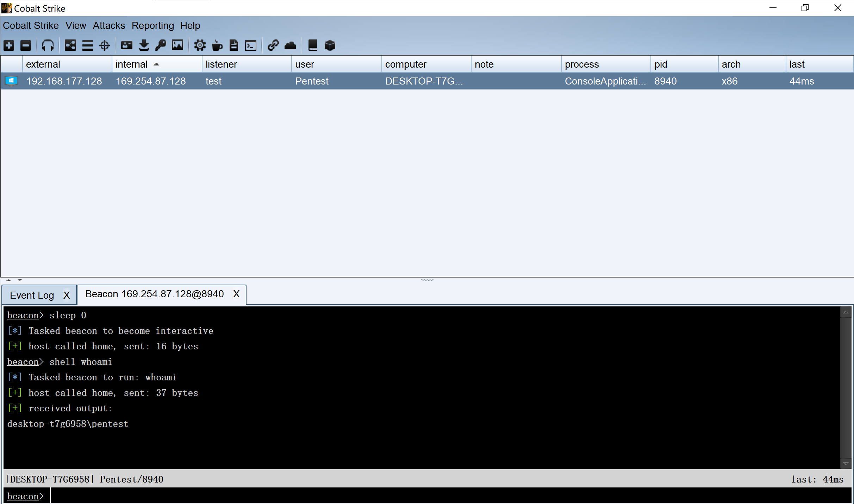Viewport: 854px width, 504px height.
Task: Close the Beacon 169.254.87.128@8940 tab
Action: [236, 294]
